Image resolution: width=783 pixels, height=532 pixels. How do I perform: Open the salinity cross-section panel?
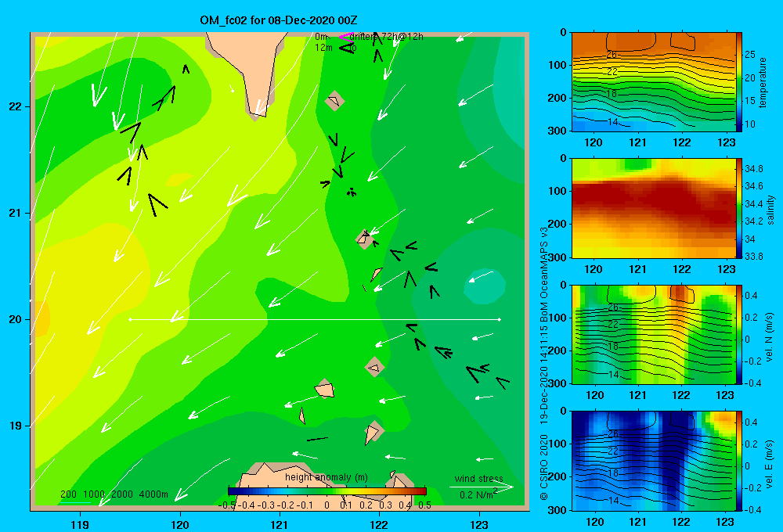coord(653,209)
